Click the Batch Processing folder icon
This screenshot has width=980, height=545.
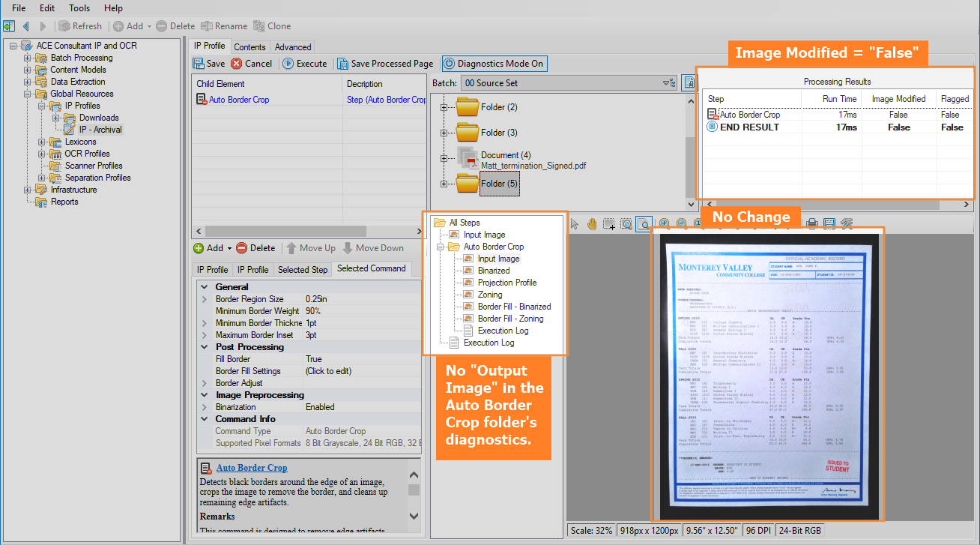pyautogui.click(x=42, y=58)
